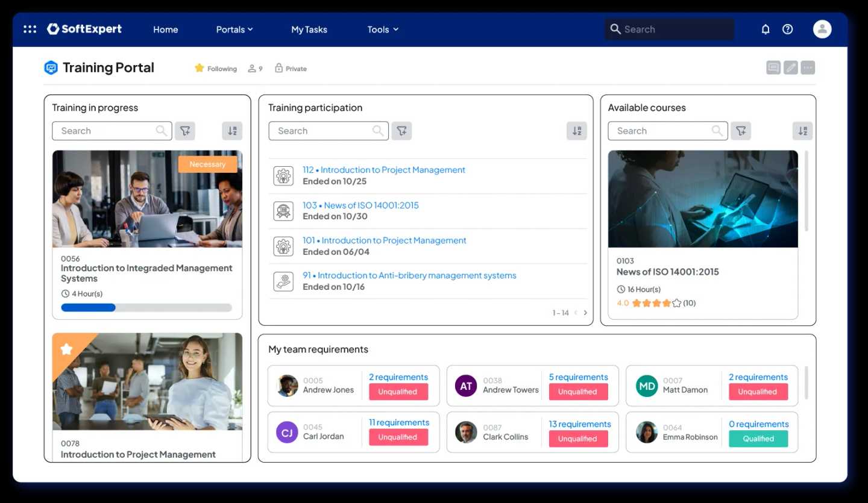Click filter icon in Training participation
Screen dimensions: 868x503
(401, 131)
